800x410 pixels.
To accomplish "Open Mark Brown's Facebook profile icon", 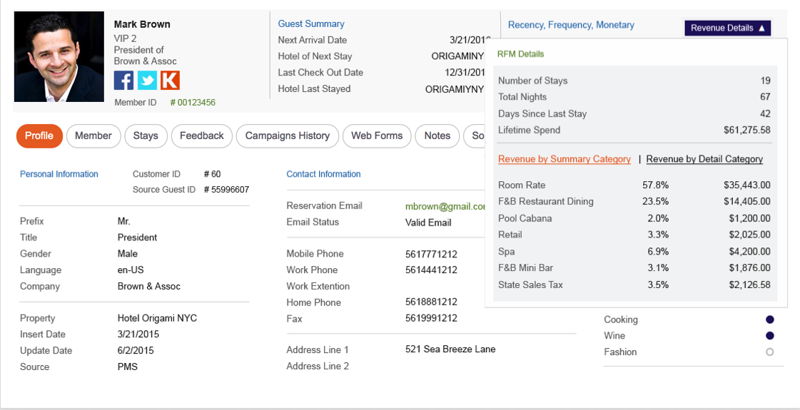I will click(123, 81).
